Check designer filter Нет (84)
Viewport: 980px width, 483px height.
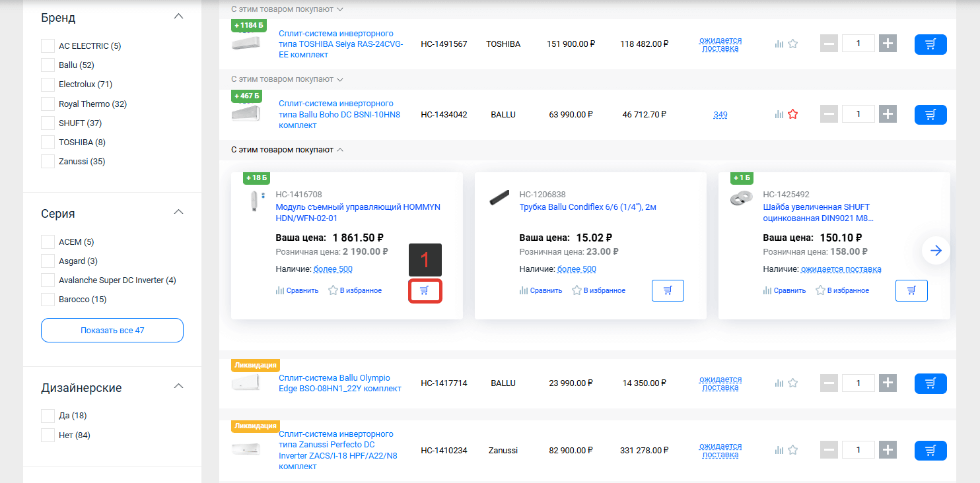click(48, 435)
